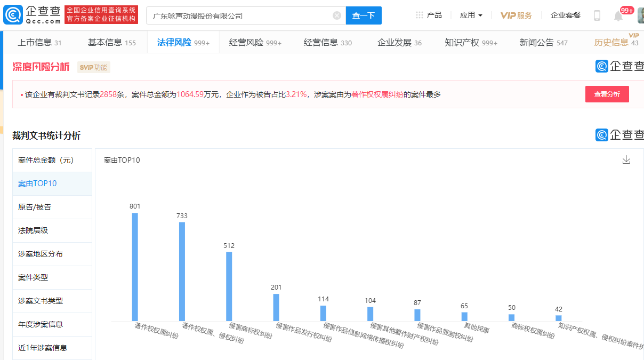
Task: Open 涉案地区分布 chart
Action: pos(52,254)
